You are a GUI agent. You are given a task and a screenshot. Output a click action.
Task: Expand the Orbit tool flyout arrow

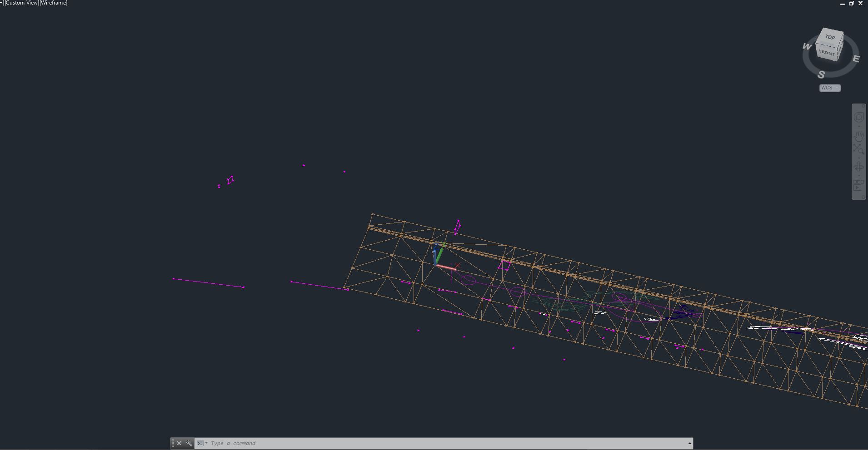click(859, 175)
